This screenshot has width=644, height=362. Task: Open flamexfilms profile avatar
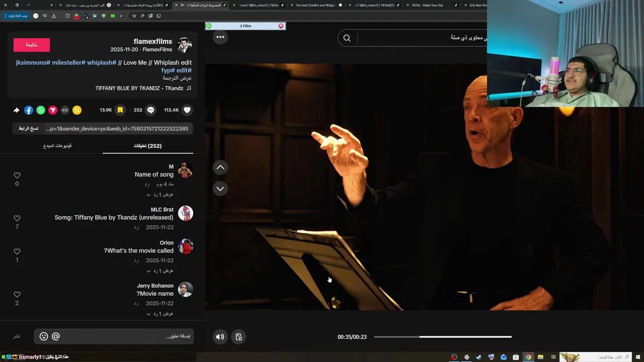(x=185, y=45)
